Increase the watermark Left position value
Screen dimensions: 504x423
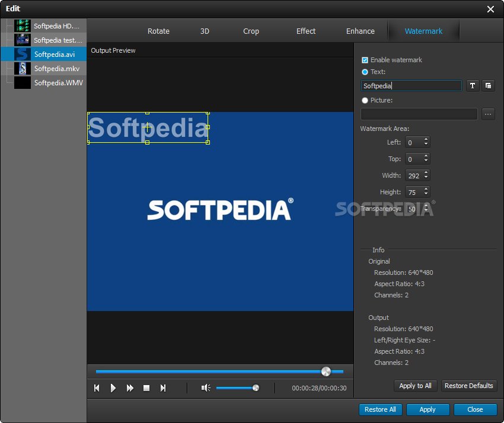coord(426,140)
